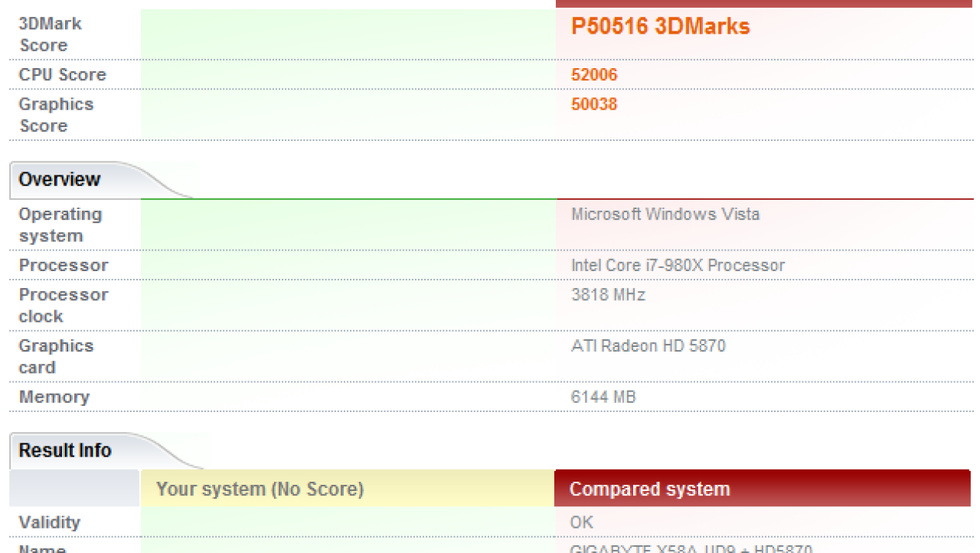Screen dimensions: 980x553
Task: Click the "Intel Core i7-980X Processor" value
Action: 678,266
